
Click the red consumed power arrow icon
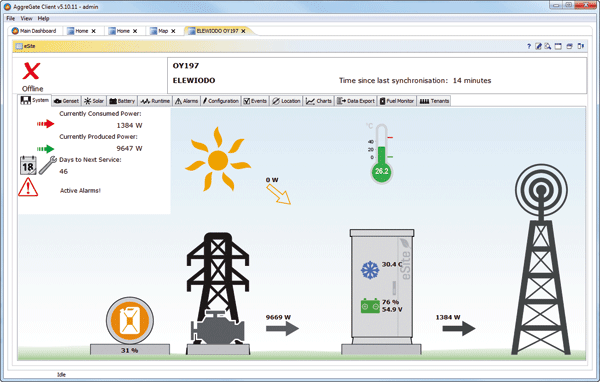[x=46, y=124]
